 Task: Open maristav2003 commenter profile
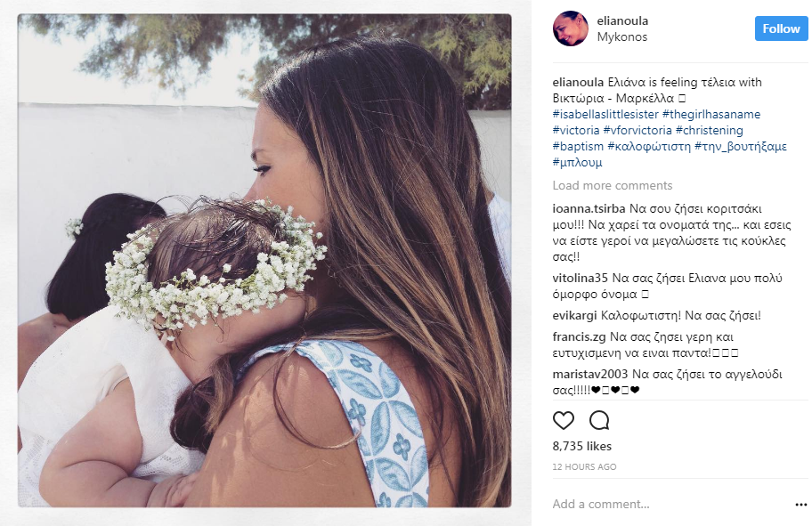(x=589, y=375)
